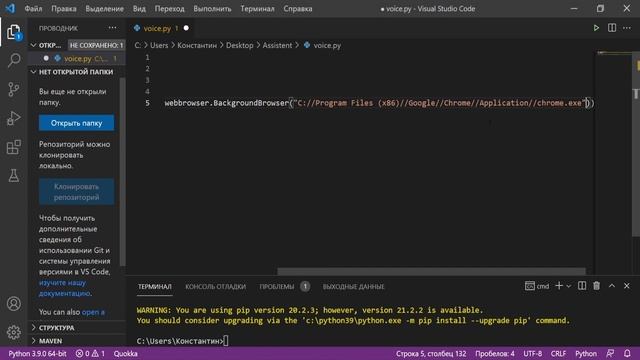Split the terminal pane
The height and width of the screenshot is (360, 640).
click(x=582, y=286)
